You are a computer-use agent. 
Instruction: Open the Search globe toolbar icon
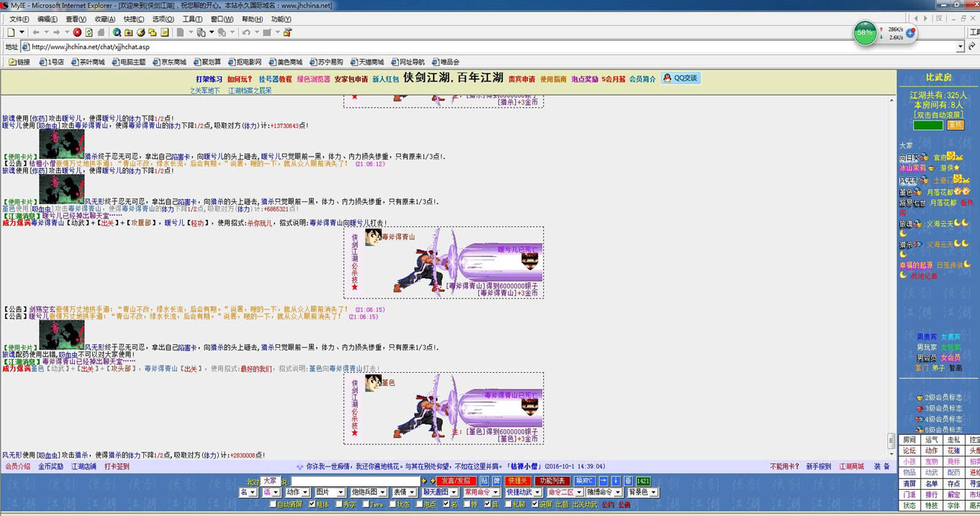(116, 32)
